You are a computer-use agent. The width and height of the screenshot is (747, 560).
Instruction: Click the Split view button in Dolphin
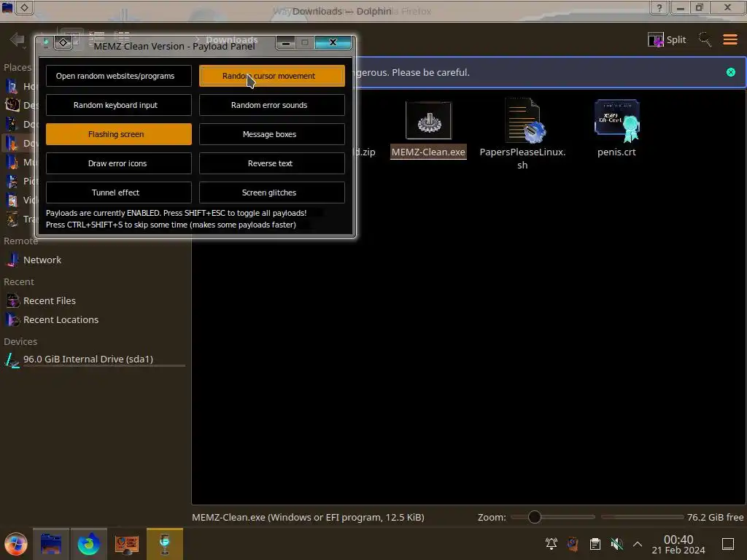(x=667, y=39)
